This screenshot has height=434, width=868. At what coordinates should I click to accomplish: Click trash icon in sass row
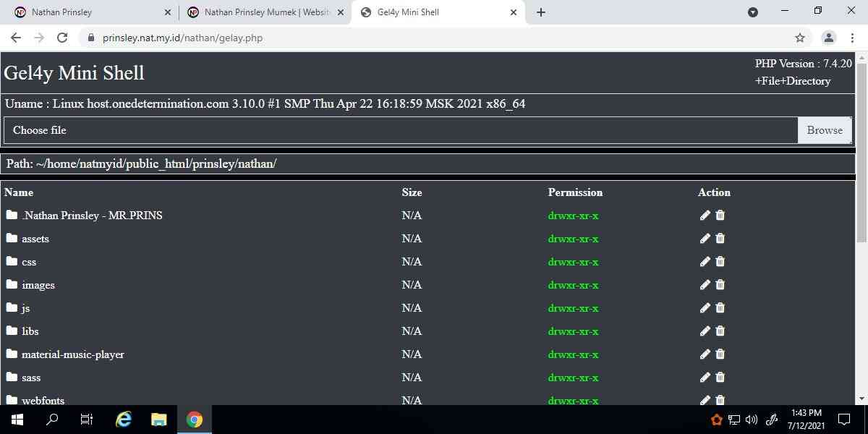click(x=720, y=377)
